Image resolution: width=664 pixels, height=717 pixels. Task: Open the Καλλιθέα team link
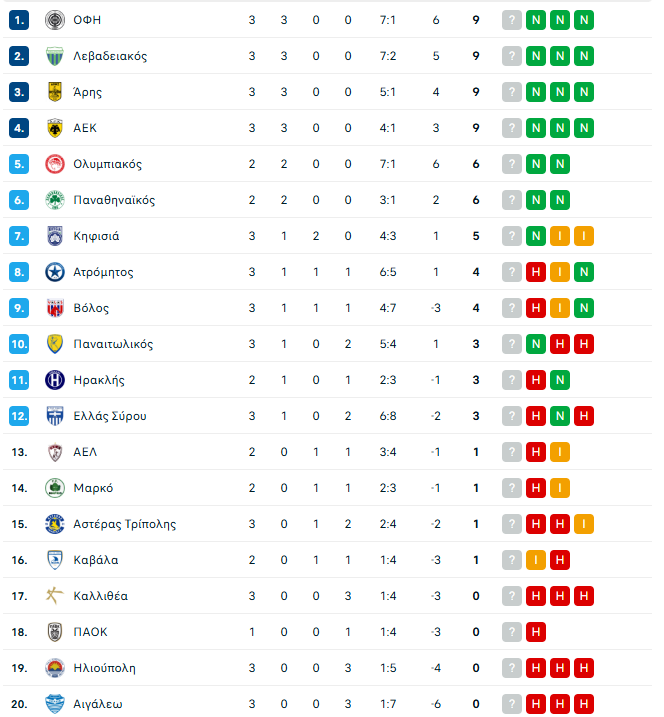[100, 596]
